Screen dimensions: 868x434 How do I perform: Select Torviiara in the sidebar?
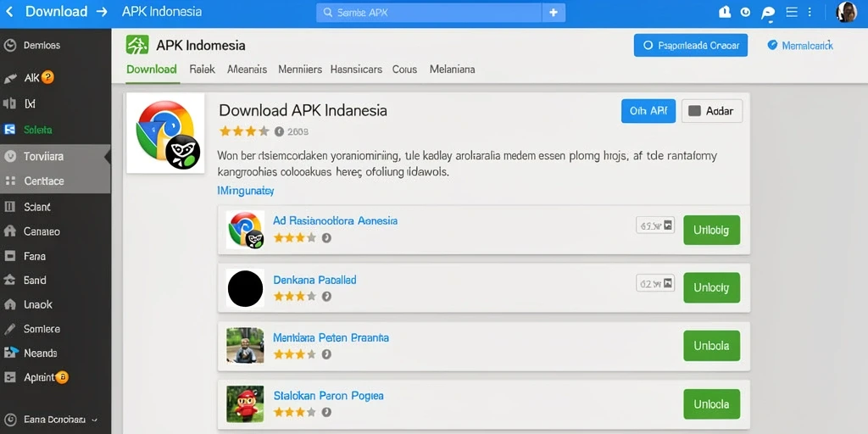tap(55, 157)
